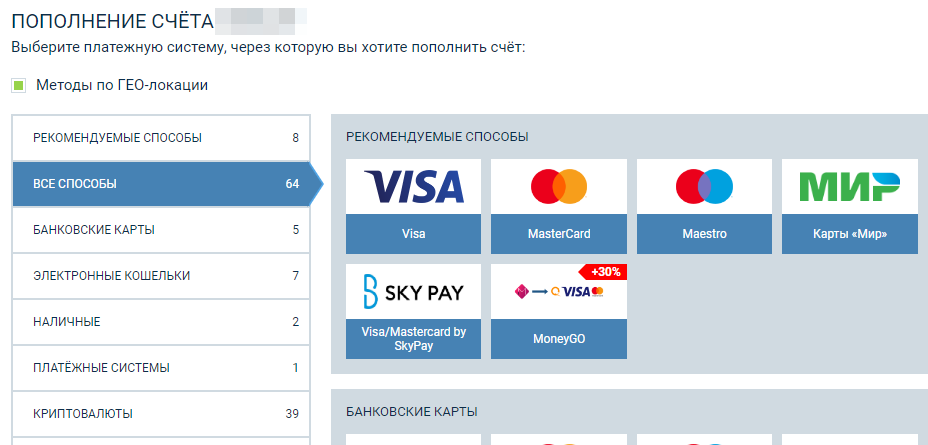This screenshot has width=928, height=445.
Task: Open the Банковские карты category
Action: pyautogui.click(x=160, y=230)
